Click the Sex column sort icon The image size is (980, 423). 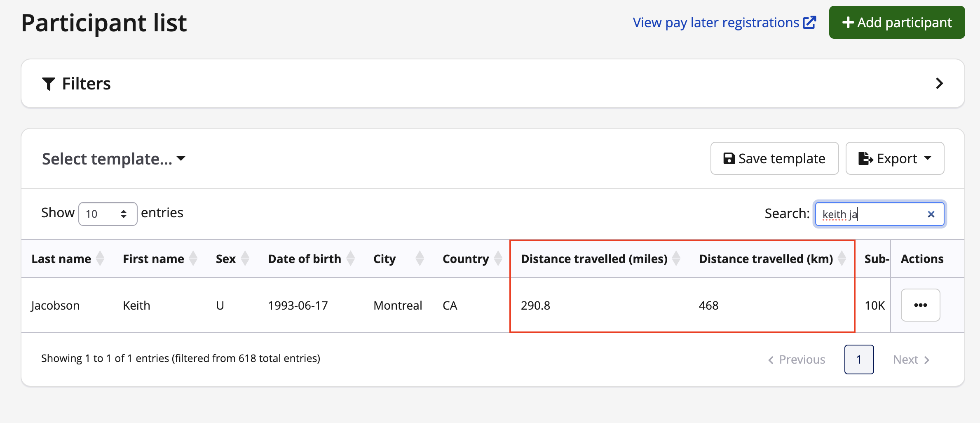(x=245, y=258)
